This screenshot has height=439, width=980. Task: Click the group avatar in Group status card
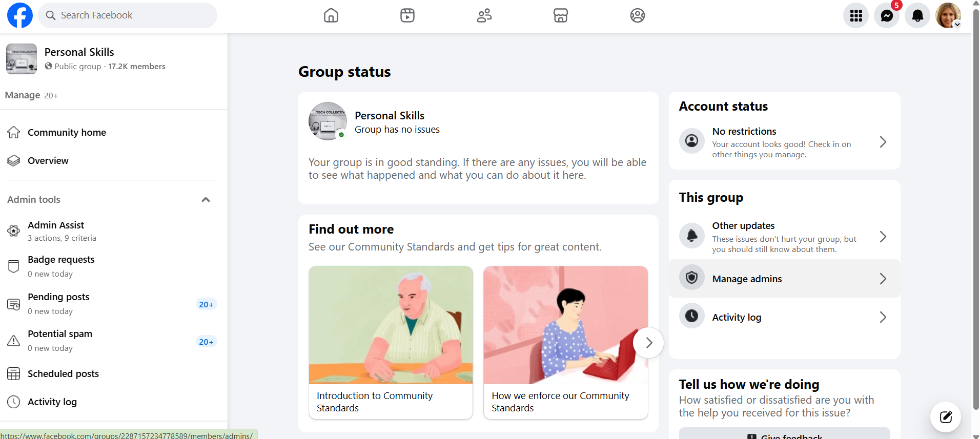[328, 121]
